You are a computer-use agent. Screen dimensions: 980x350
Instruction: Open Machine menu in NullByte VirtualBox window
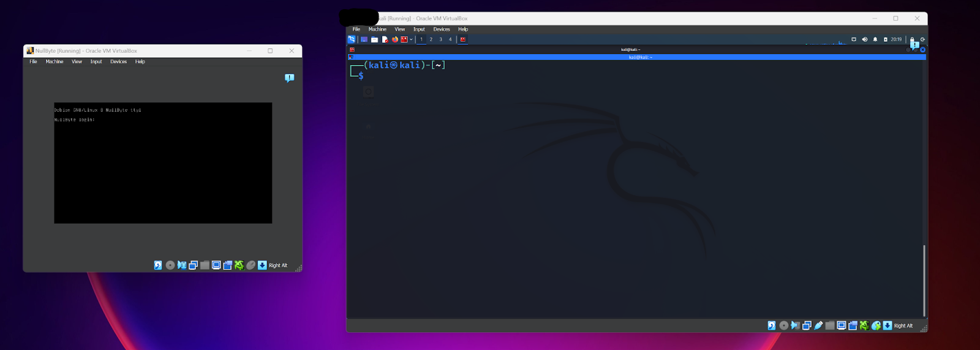tap(55, 61)
